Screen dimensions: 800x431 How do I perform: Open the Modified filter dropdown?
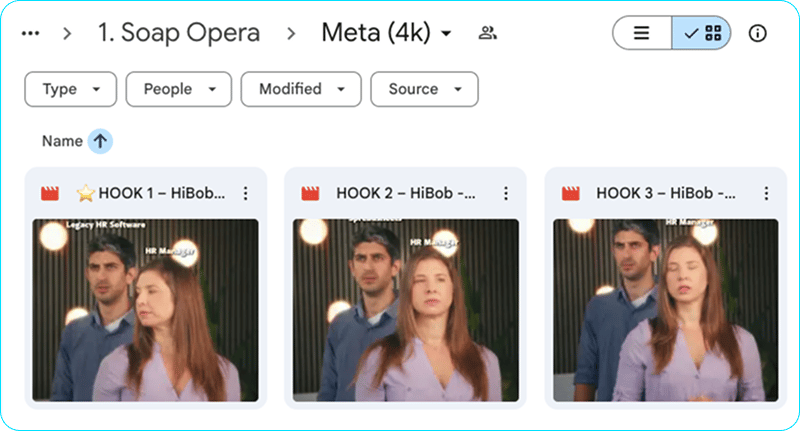pyautogui.click(x=300, y=89)
